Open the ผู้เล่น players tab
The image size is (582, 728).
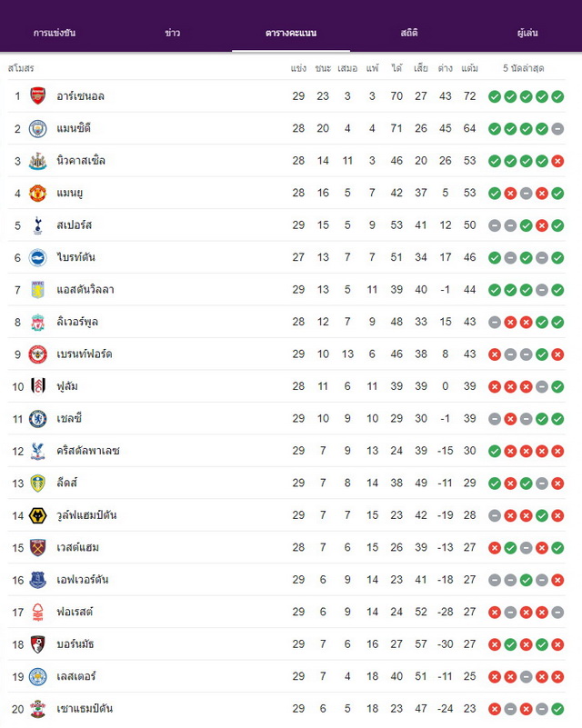pos(527,33)
